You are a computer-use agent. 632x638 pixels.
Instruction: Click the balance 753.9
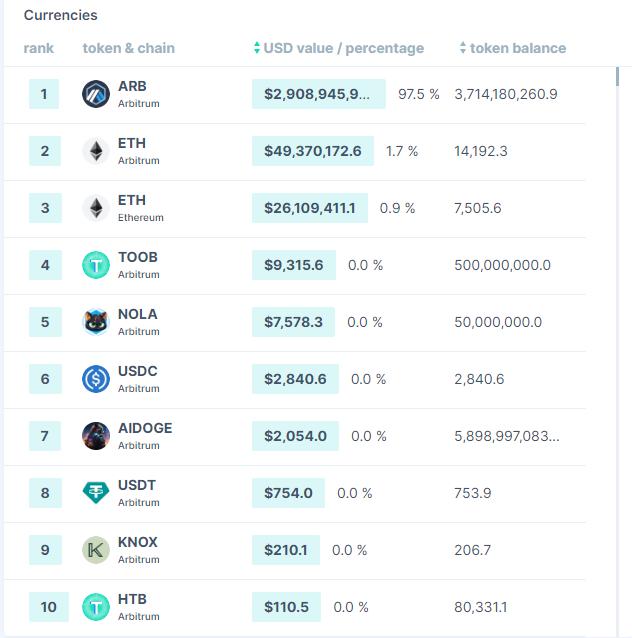473,493
